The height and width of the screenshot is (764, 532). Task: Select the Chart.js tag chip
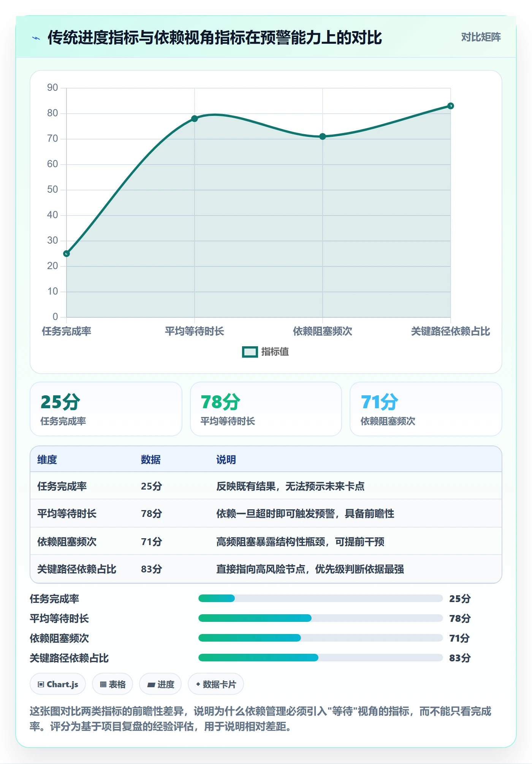(x=58, y=684)
